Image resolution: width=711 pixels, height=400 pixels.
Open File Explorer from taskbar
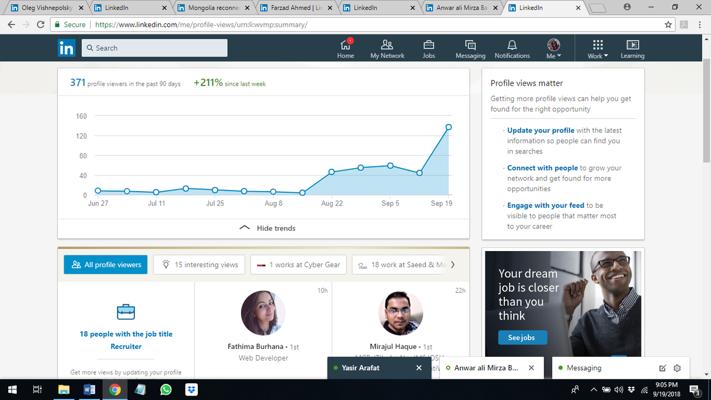[x=63, y=390]
